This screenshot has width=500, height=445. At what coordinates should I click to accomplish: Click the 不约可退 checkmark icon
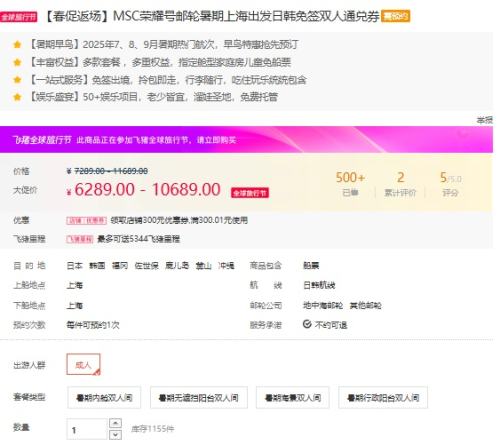coord(307,324)
